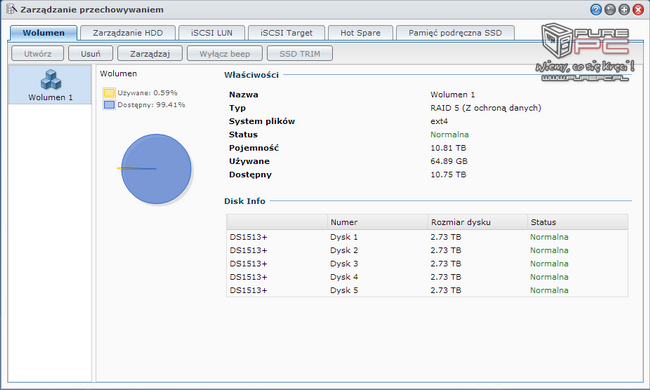650x390 pixels.
Task: Click the blue Dostępny legend swatch
Action: [x=109, y=105]
